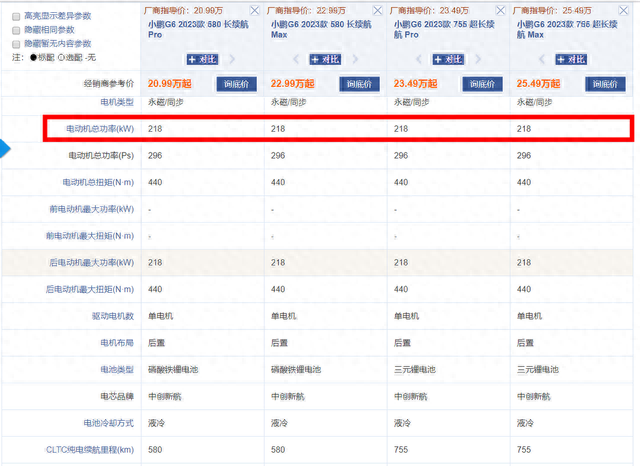Screen dimensions: 640x466
Task: Click 询底价 for the 20.99万起 model
Action: [x=236, y=84]
